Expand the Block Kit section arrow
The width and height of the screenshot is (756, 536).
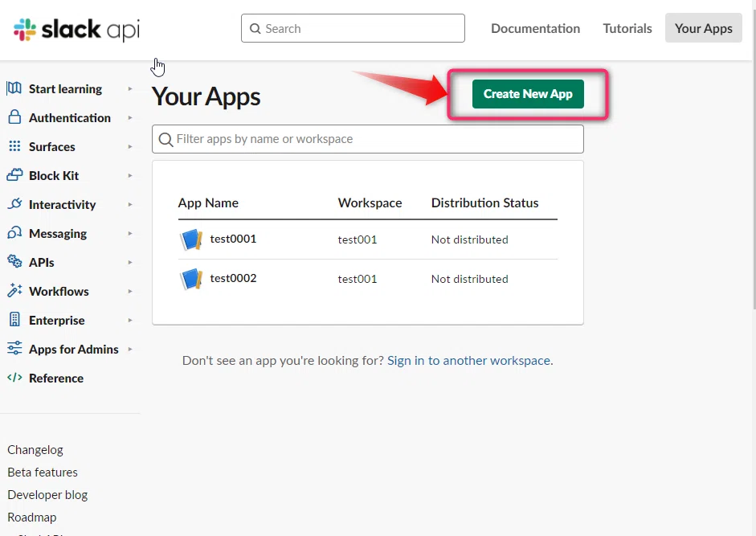tap(129, 176)
